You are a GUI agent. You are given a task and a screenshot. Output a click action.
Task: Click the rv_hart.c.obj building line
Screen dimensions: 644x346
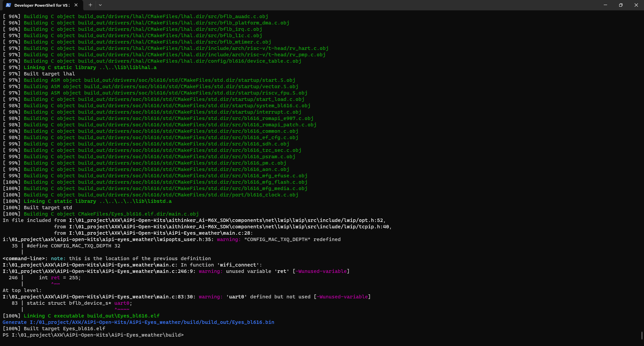click(x=166, y=48)
